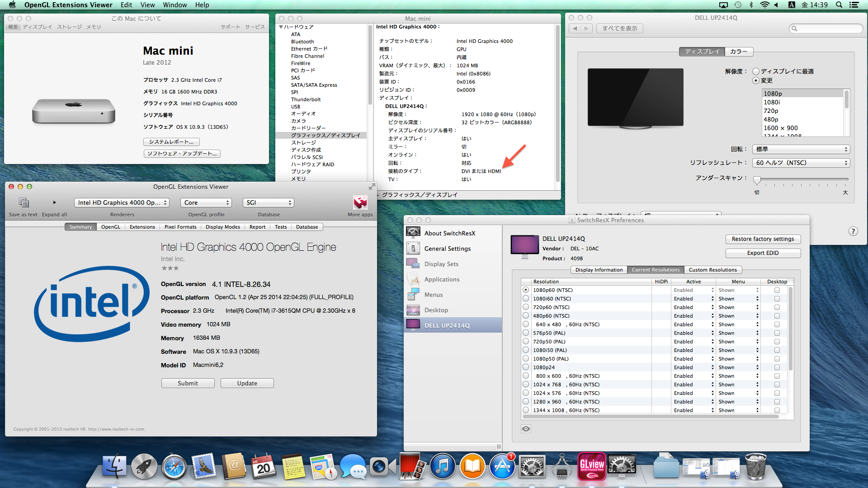Open the About SwitchResX sidebar icon

(413, 233)
